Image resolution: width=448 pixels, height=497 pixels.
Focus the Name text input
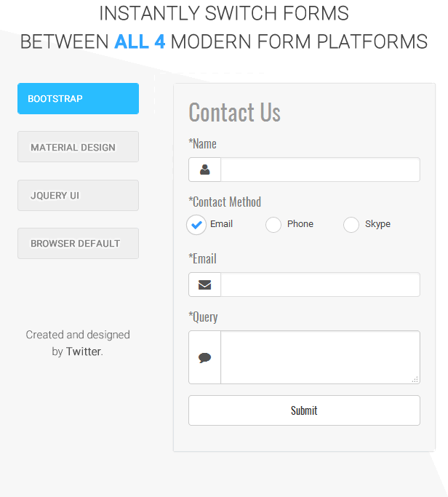click(x=320, y=170)
